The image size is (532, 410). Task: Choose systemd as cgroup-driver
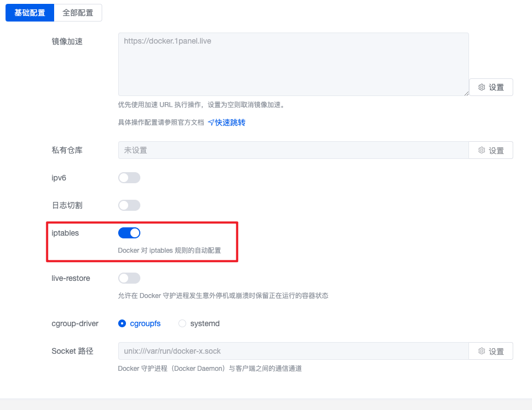coord(182,323)
